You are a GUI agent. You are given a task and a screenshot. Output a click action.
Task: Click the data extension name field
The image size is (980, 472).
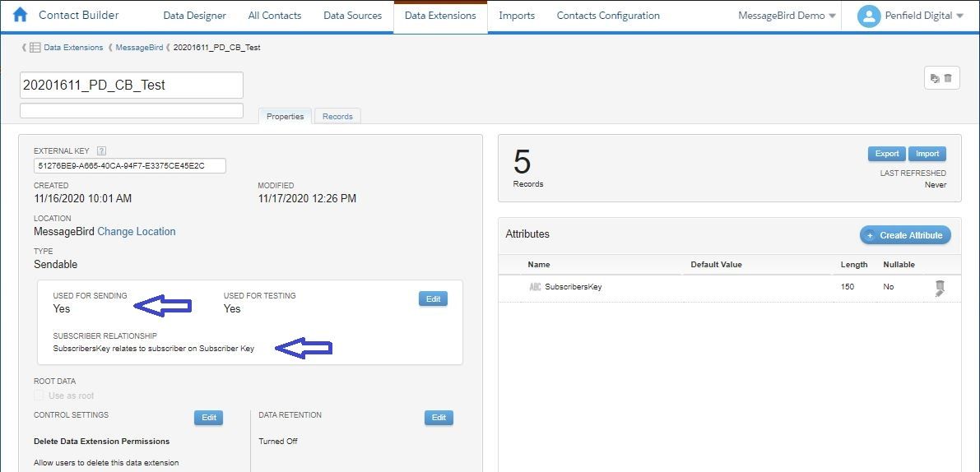point(131,85)
